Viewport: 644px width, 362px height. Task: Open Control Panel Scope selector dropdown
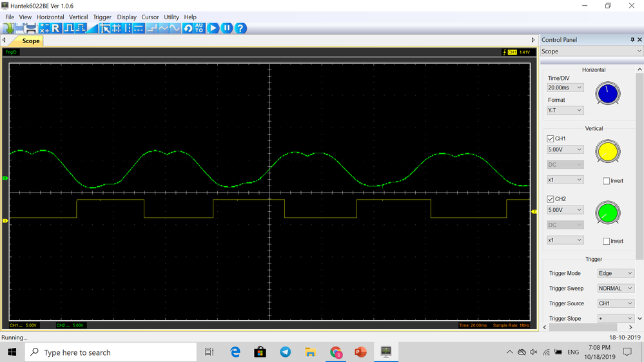pos(591,52)
